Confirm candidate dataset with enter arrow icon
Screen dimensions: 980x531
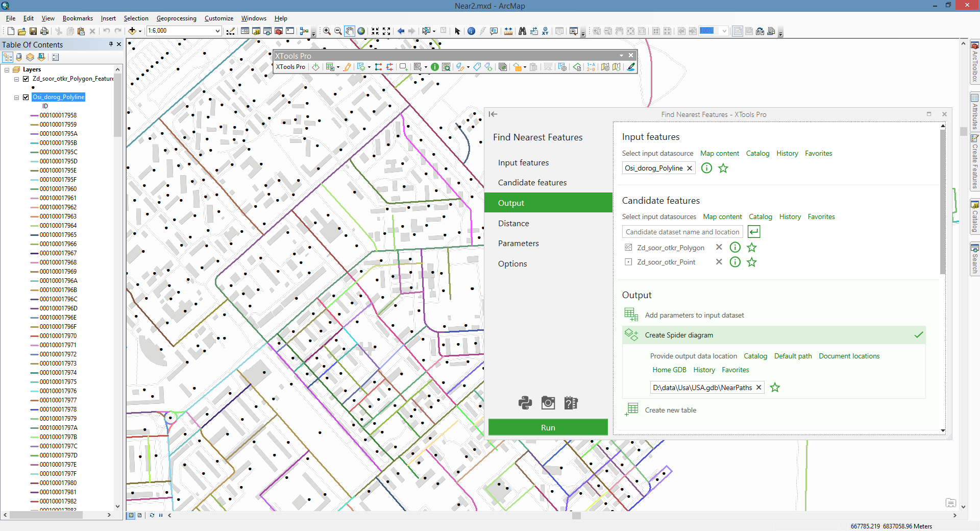coord(754,232)
